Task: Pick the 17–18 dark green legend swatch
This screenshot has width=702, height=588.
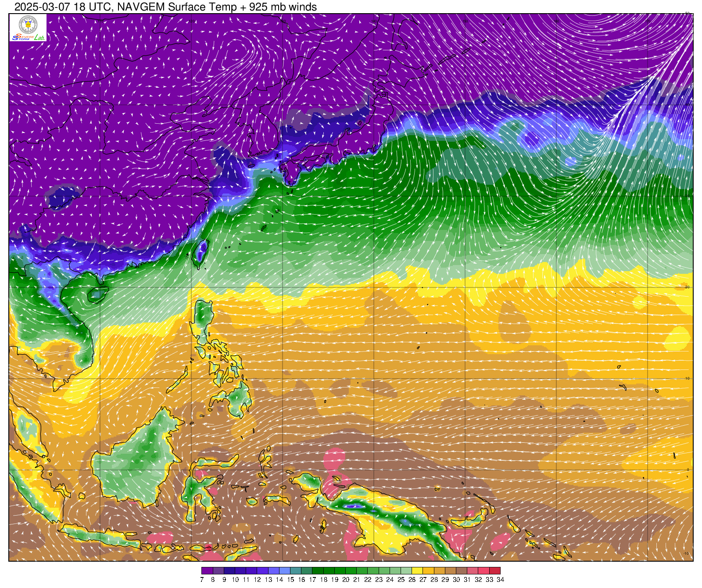Action: [318, 571]
